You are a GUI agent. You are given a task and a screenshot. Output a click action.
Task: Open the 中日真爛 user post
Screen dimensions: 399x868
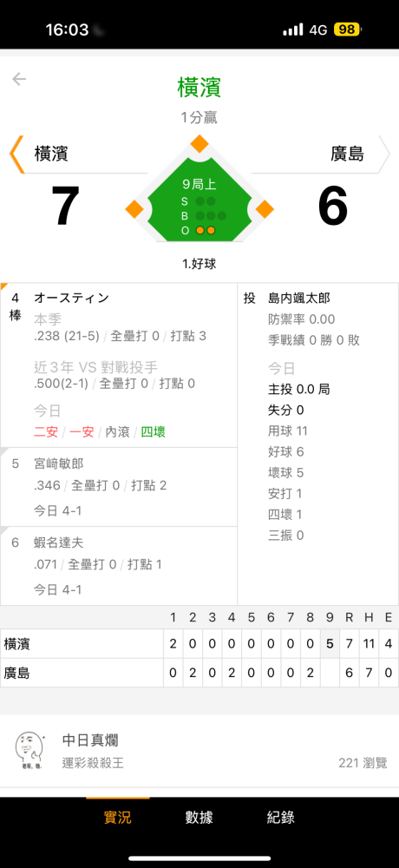tap(199, 751)
